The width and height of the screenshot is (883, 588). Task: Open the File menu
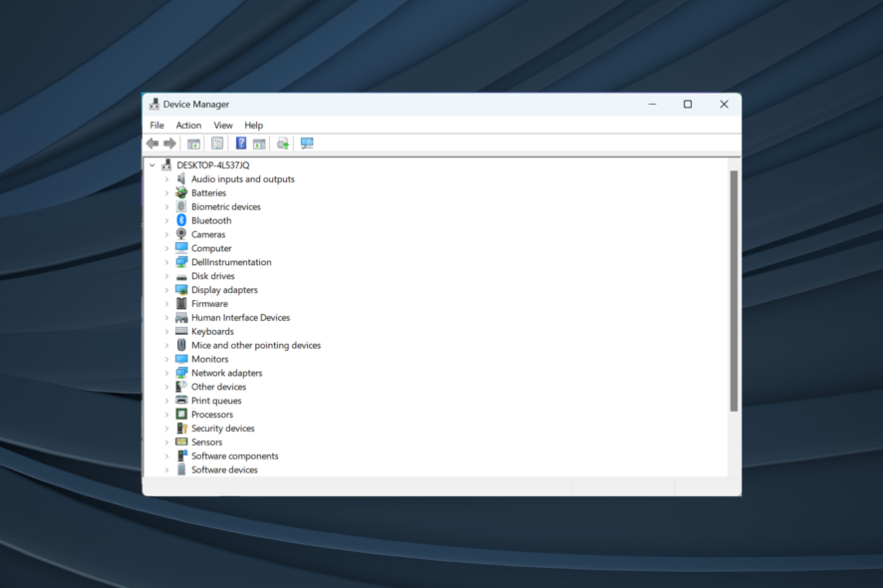point(157,125)
